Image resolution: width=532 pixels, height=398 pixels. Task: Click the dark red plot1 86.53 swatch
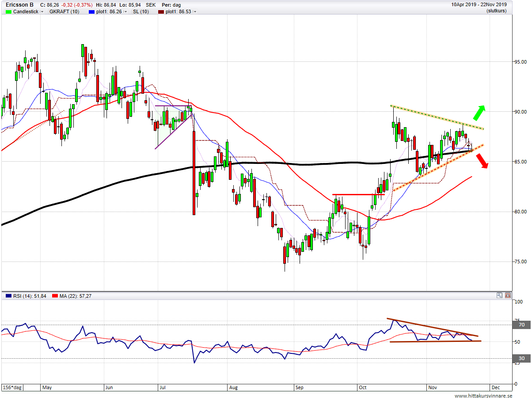tap(162, 11)
